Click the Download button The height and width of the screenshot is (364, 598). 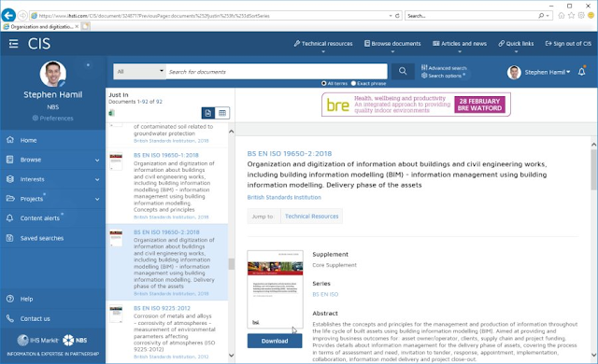(x=275, y=341)
